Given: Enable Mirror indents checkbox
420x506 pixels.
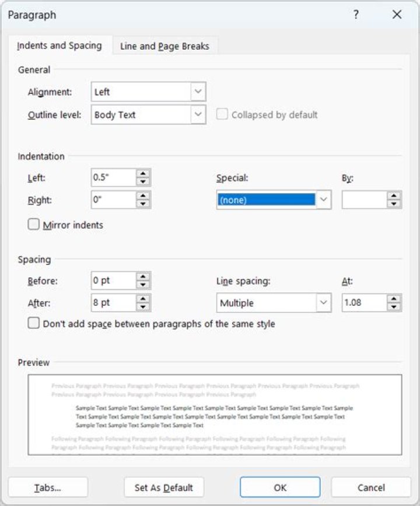Looking at the screenshot, I should [x=34, y=224].
